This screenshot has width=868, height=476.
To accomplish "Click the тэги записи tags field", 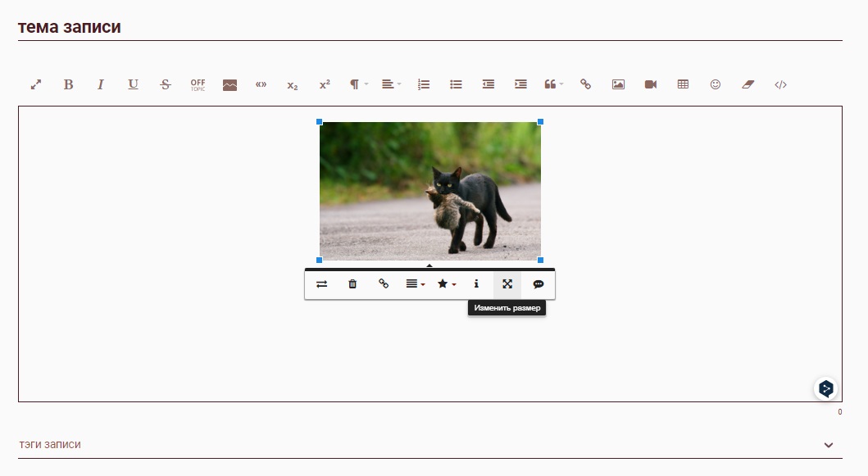I will coord(430,444).
